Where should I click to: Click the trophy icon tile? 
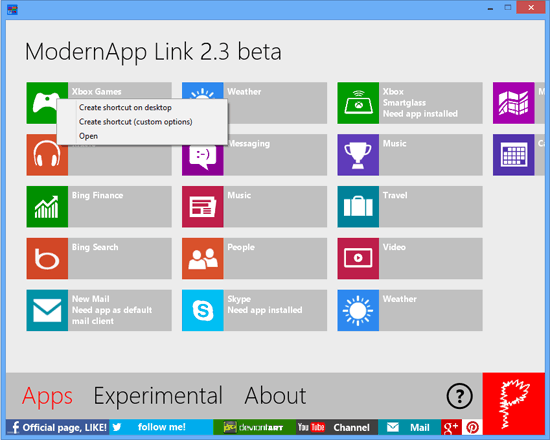pos(358,155)
